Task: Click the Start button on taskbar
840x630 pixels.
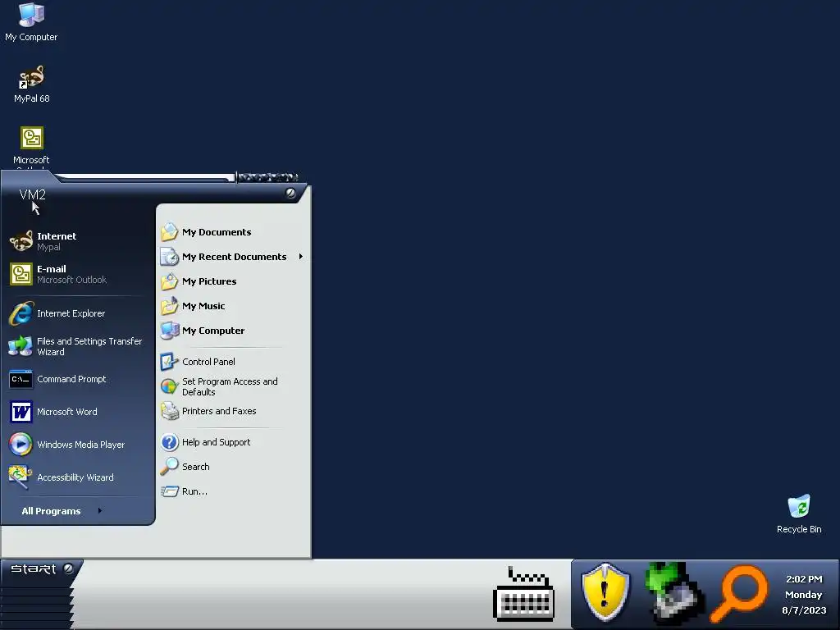Action: click(x=41, y=569)
